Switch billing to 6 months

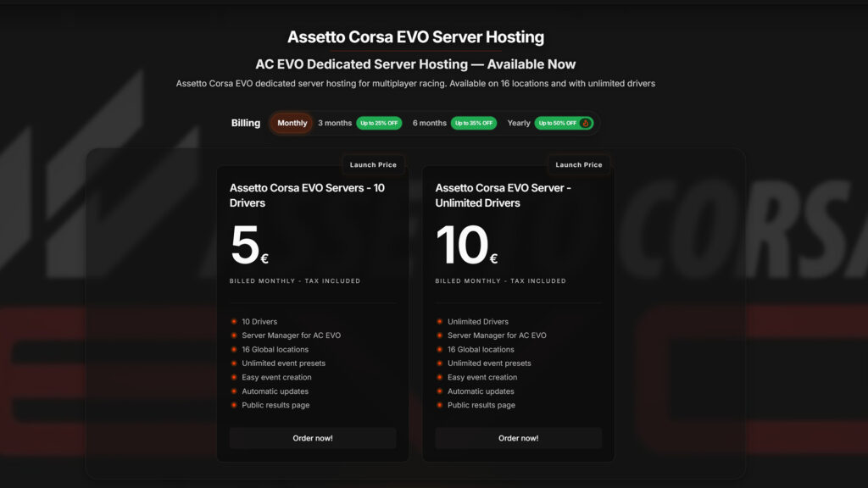coord(429,123)
